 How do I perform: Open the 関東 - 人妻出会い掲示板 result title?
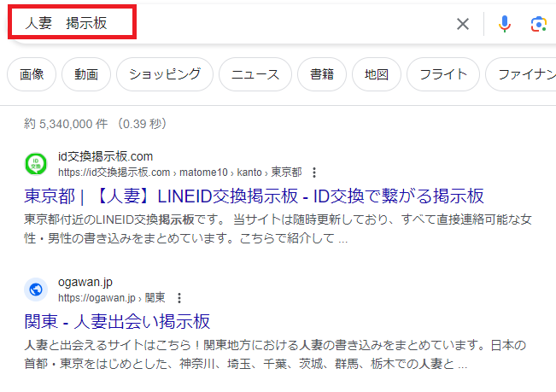(117, 321)
